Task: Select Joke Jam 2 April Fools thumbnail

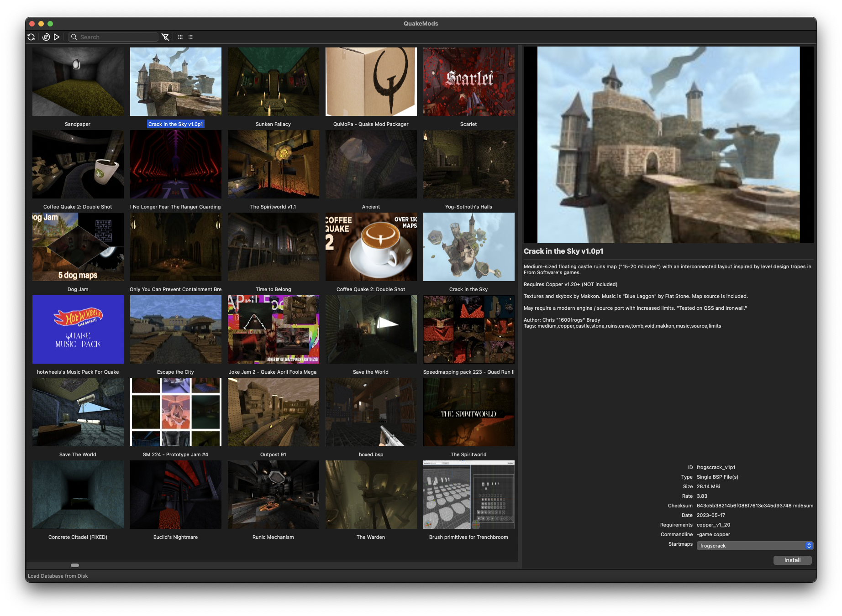Action: click(x=273, y=329)
